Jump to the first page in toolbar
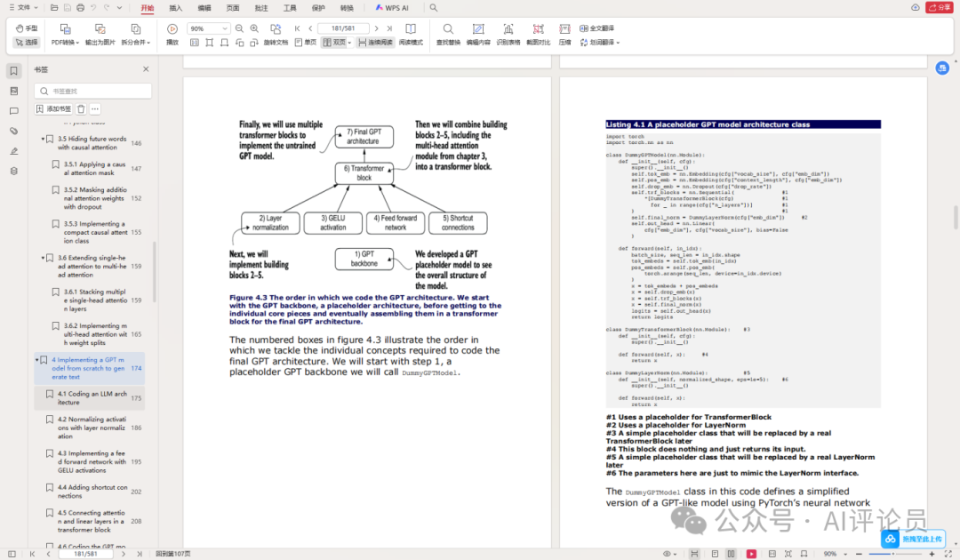960x560 pixels. click(298, 28)
